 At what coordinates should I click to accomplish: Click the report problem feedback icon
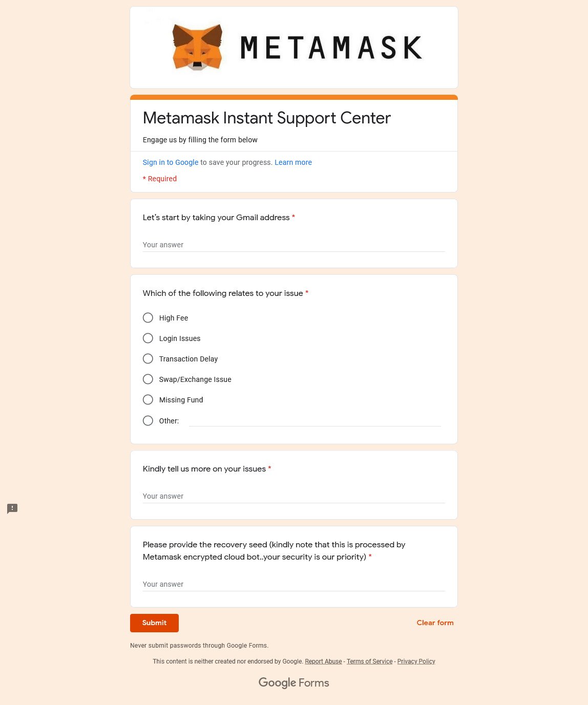pos(12,508)
